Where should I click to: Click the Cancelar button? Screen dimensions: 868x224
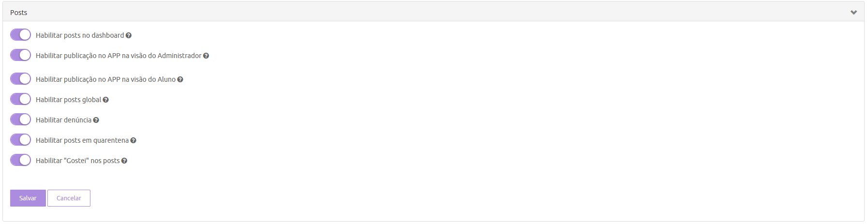tap(69, 198)
